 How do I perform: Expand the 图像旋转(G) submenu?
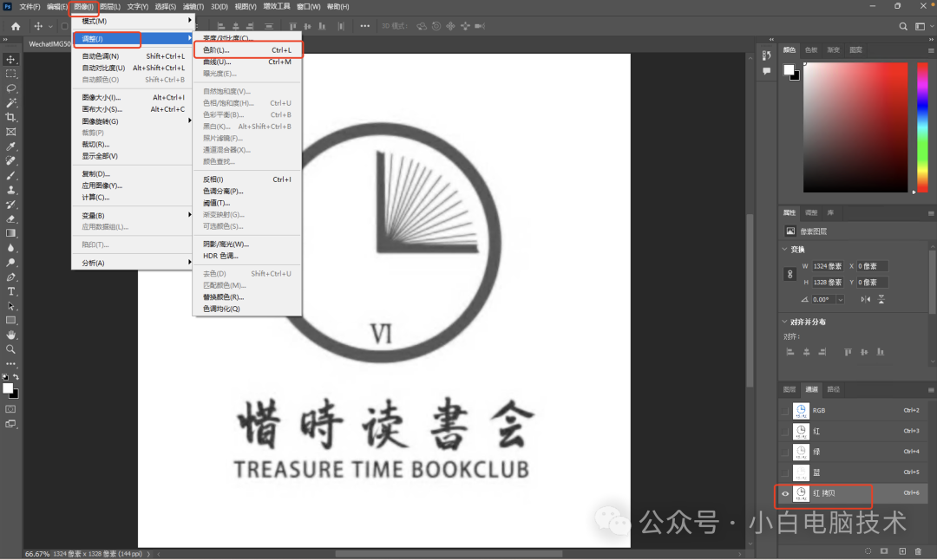click(132, 121)
